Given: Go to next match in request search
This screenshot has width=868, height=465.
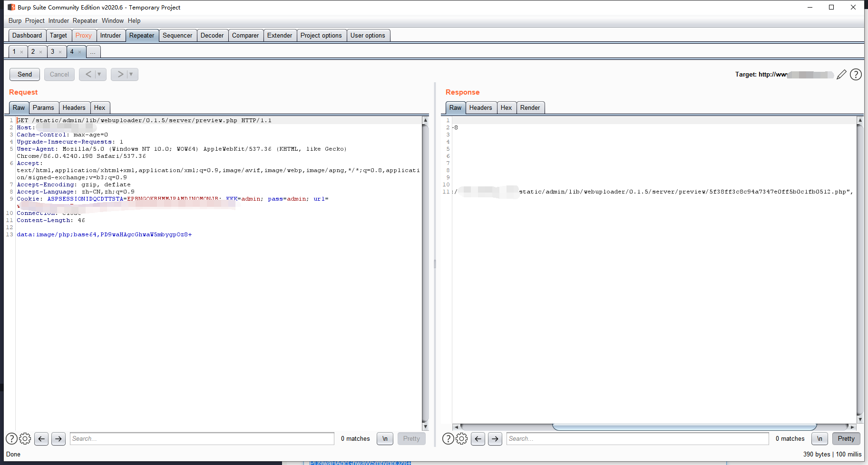Looking at the screenshot, I should tap(59, 439).
